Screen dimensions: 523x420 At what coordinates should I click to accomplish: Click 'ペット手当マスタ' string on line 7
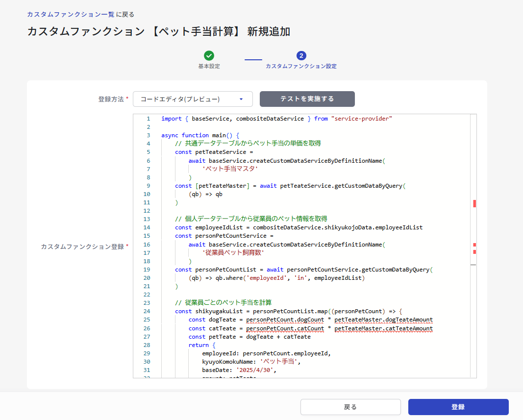pyautogui.click(x=230, y=169)
